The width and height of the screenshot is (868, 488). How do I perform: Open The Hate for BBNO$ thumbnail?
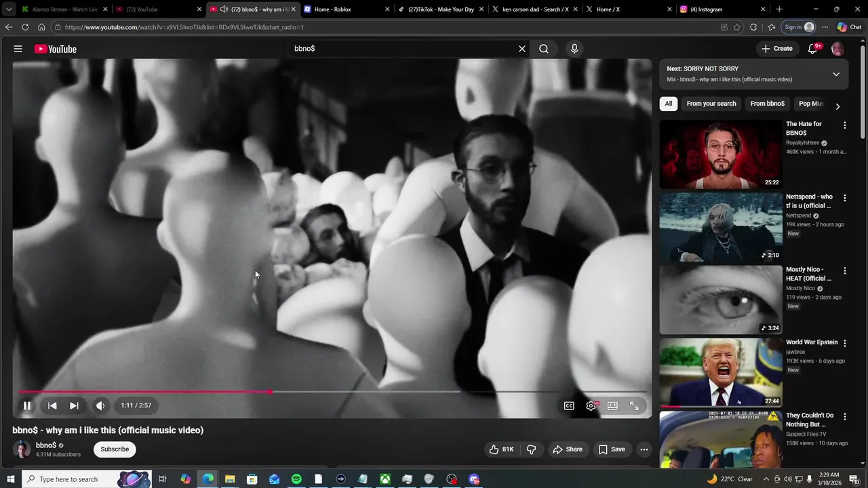pyautogui.click(x=721, y=155)
